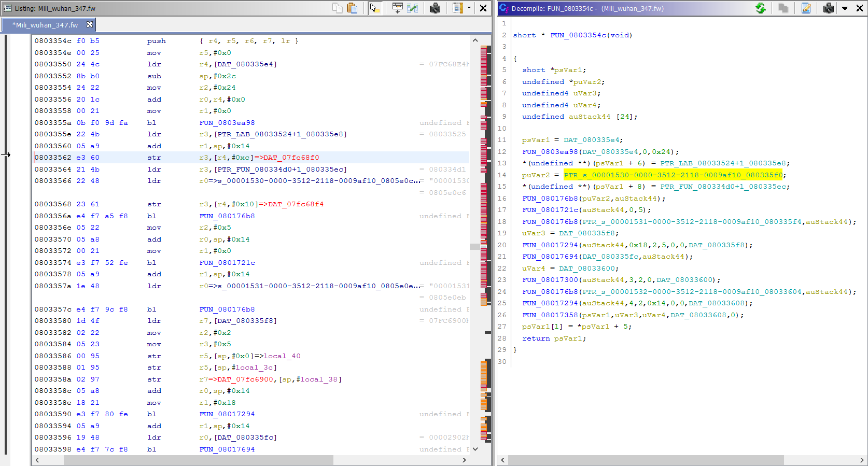This screenshot has width=868, height=466.
Task: Select address 08033562 in the listing
Action: point(53,158)
